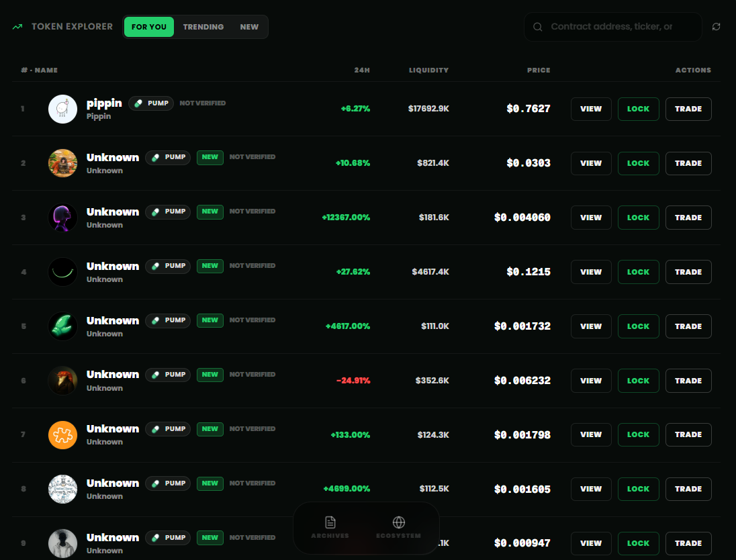Switch to the Trending tab
The image size is (736, 560).
(203, 27)
